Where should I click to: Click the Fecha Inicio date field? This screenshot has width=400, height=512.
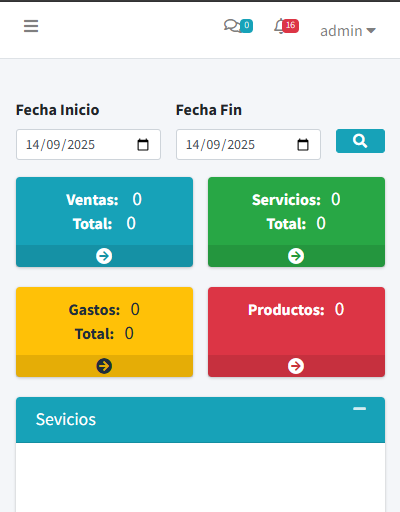click(x=88, y=144)
